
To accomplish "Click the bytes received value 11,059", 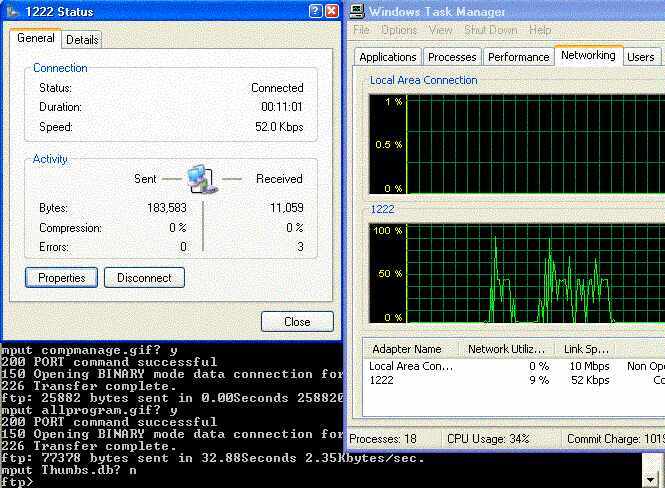I will click(x=287, y=208).
